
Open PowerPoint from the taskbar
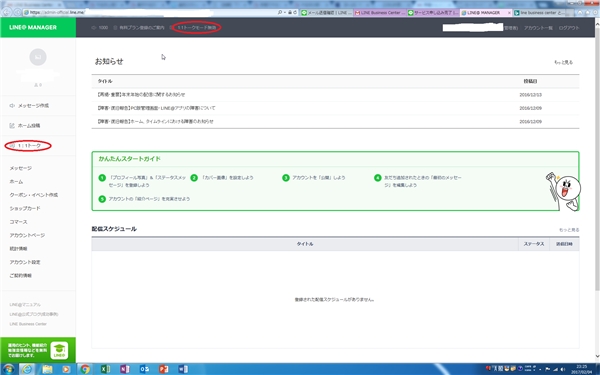click(164, 369)
